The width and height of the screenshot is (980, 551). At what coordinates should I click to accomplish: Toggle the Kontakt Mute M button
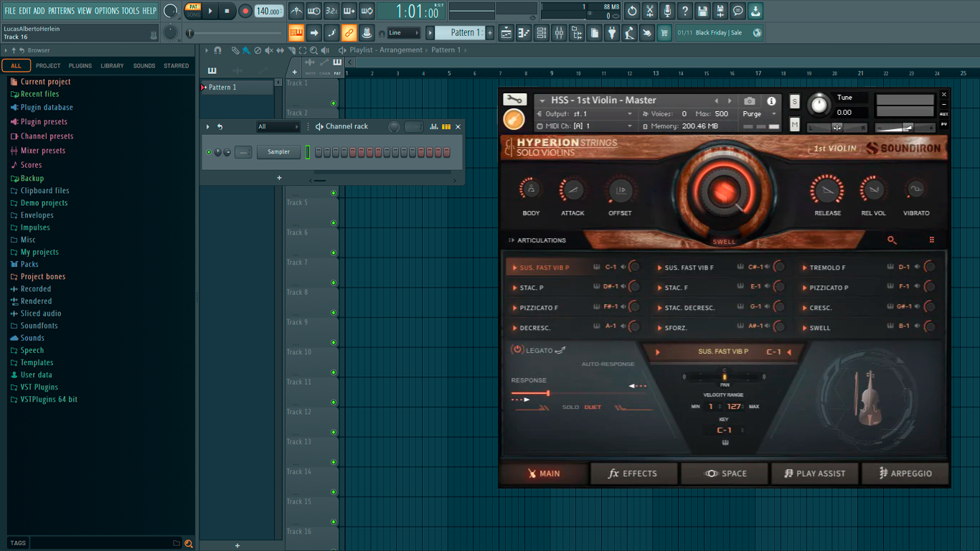pyautogui.click(x=795, y=125)
